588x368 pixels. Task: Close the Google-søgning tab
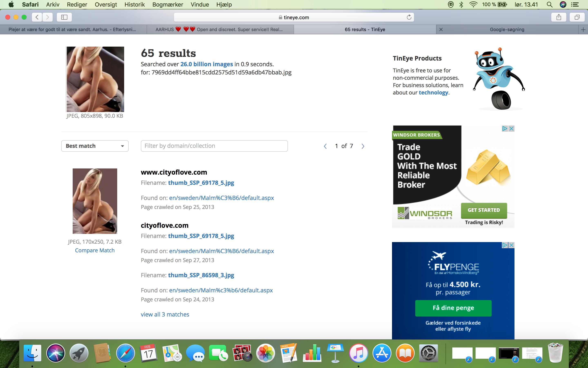pyautogui.click(x=441, y=29)
